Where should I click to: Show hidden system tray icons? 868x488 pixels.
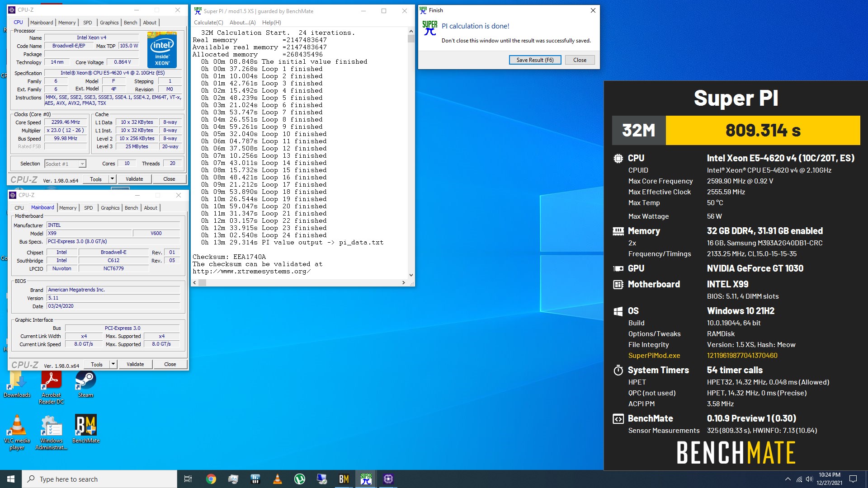(788, 479)
